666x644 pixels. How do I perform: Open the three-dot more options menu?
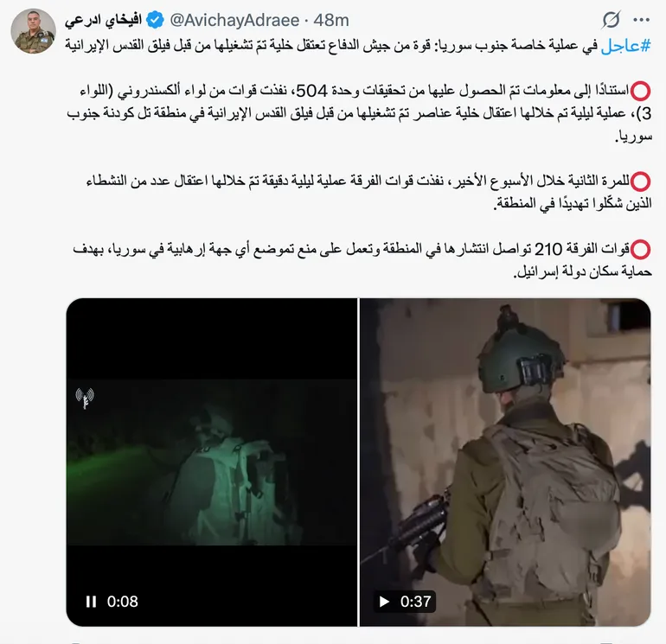click(641, 20)
